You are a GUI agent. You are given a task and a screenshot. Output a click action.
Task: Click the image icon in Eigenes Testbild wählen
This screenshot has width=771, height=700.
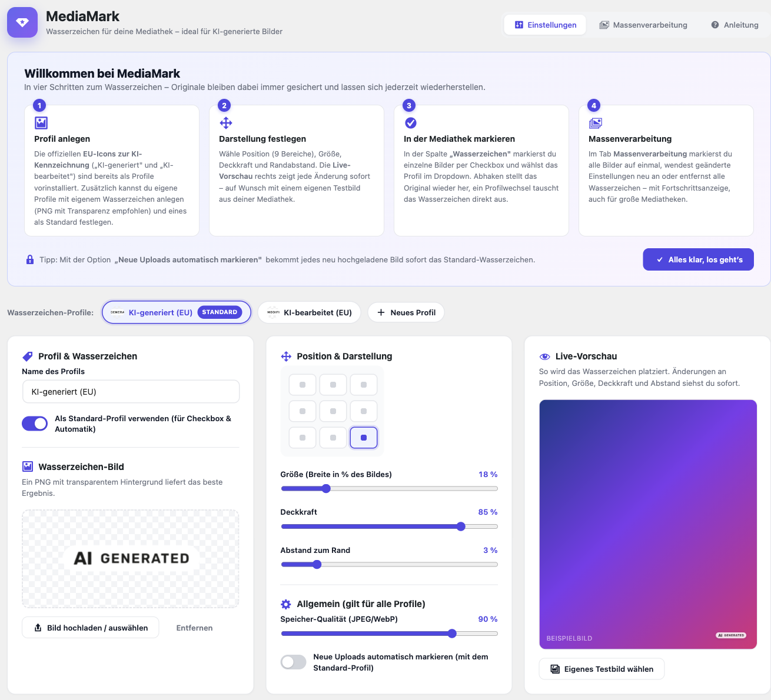click(x=554, y=669)
